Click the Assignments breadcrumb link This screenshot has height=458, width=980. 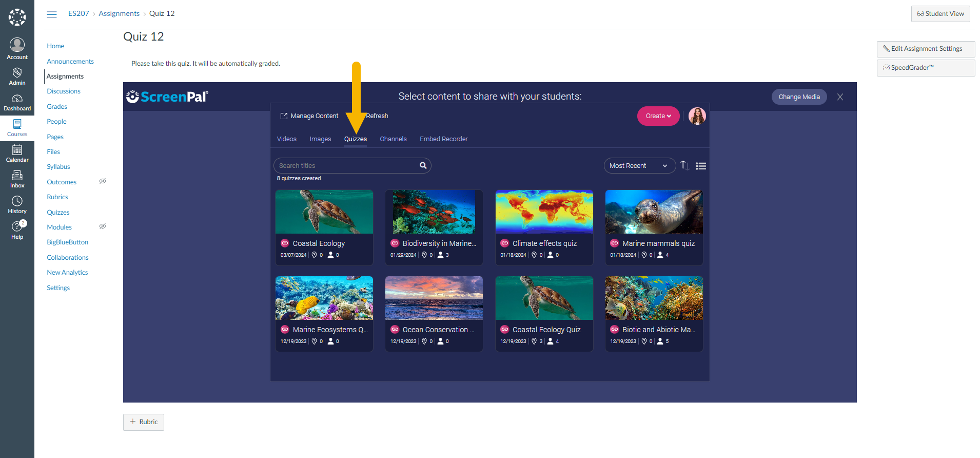119,14
